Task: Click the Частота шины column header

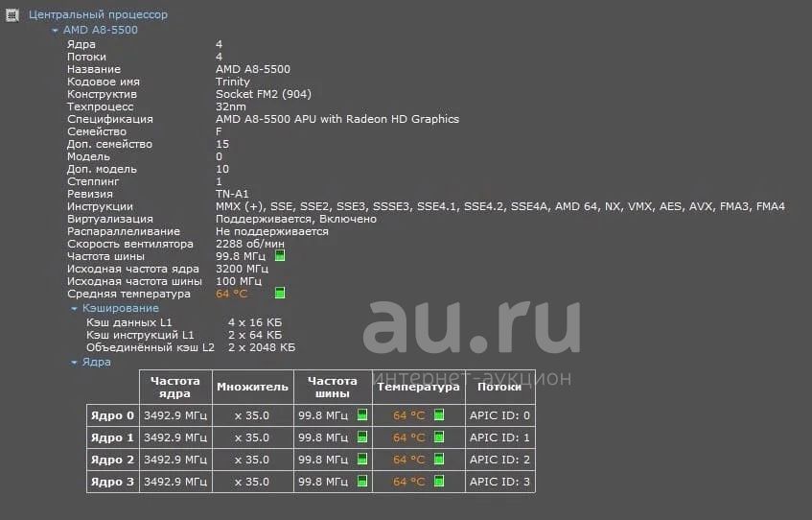Action: click(x=333, y=387)
